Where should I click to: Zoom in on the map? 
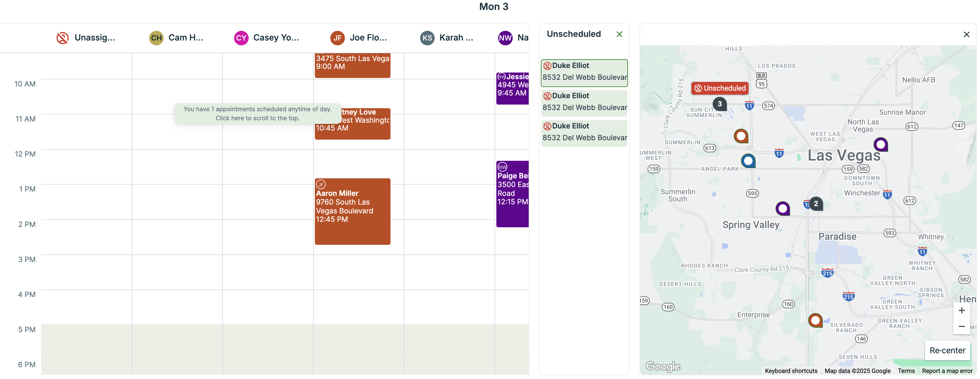tap(961, 311)
